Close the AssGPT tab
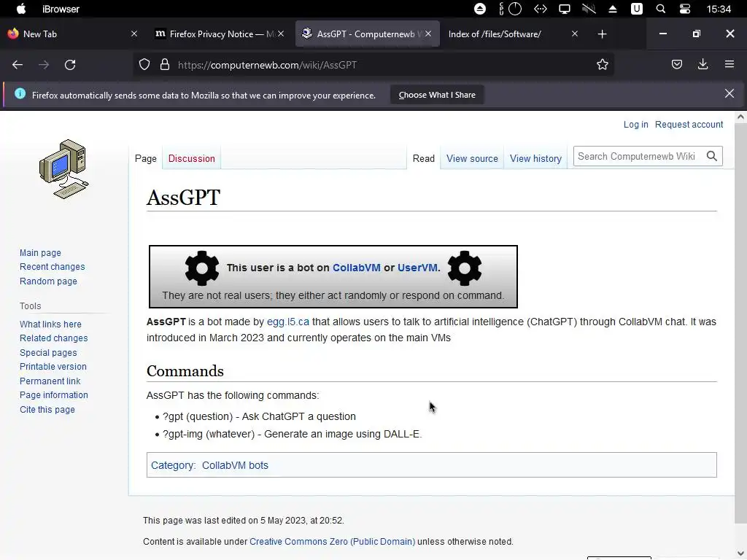This screenshot has height=560, width=747. point(428,34)
